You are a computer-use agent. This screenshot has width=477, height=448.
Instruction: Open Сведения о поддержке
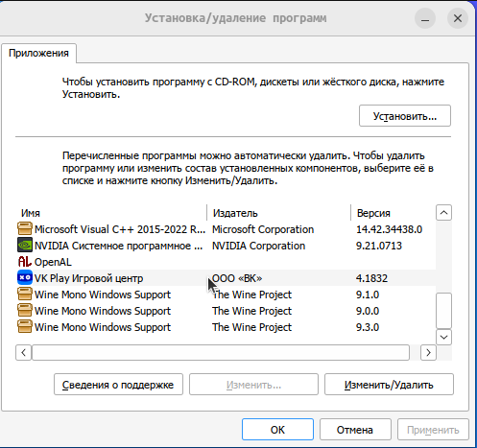click(x=118, y=385)
